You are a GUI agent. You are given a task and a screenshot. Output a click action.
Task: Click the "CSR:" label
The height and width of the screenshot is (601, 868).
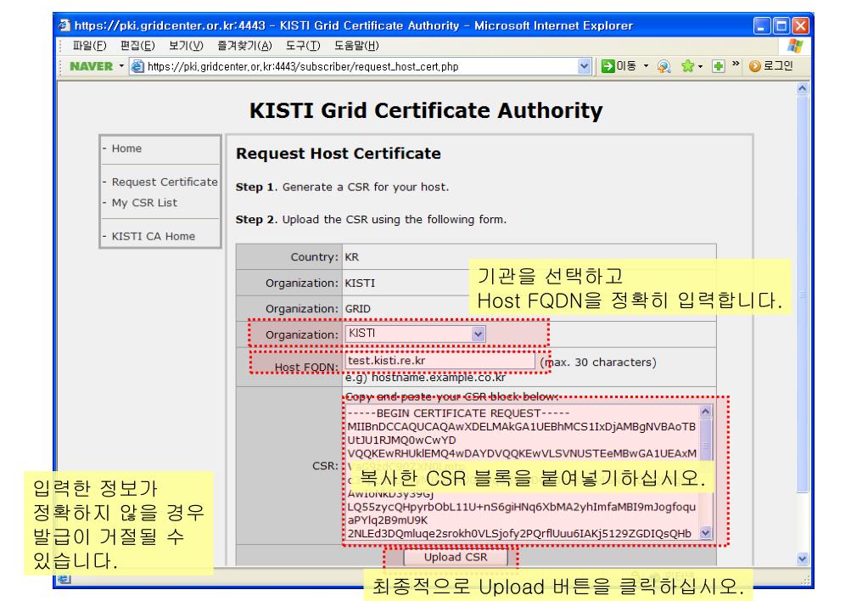325,466
